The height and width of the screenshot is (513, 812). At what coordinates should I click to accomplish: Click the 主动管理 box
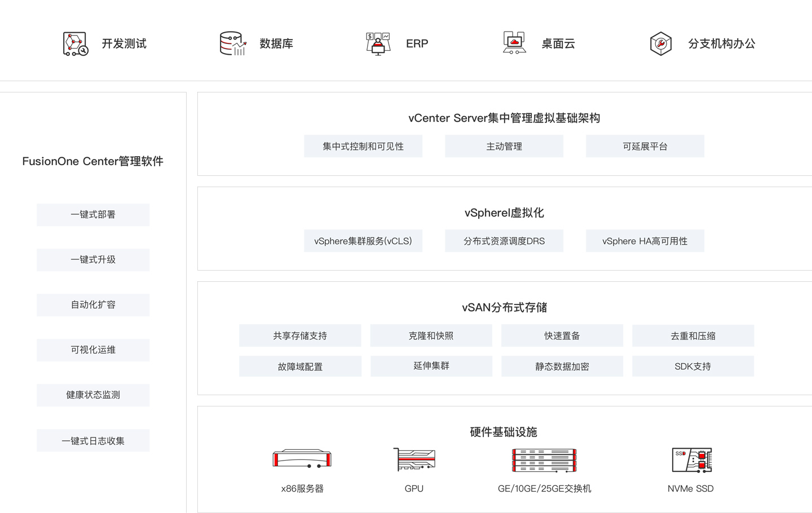click(x=504, y=146)
